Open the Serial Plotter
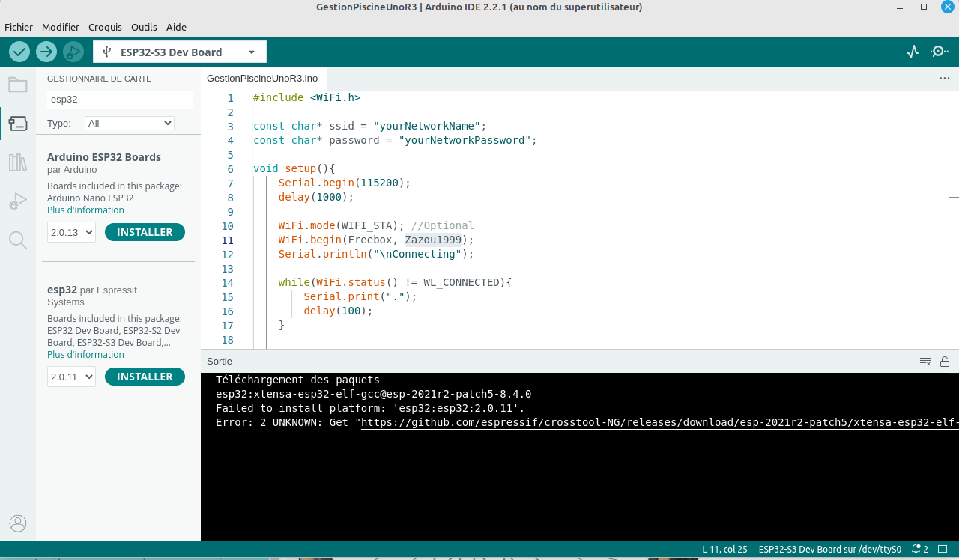The image size is (959, 560). 913,52
